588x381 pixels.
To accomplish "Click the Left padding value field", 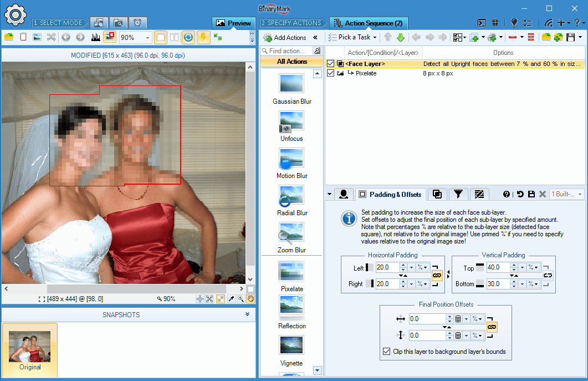I will (x=387, y=267).
